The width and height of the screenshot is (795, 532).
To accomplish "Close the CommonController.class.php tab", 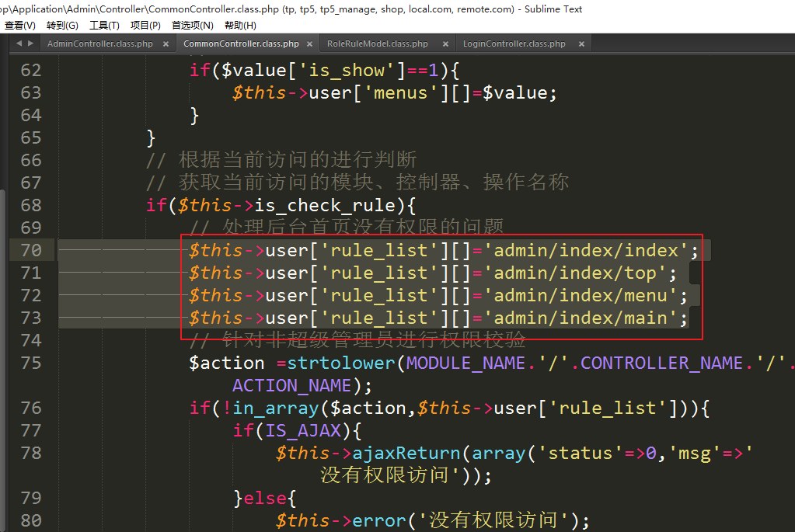I will point(309,44).
